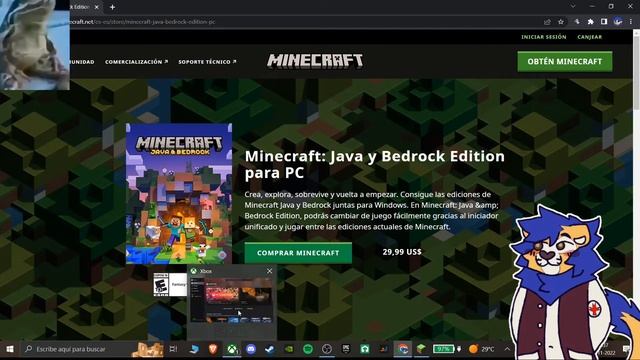This screenshot has width=640, height=360.
Task: Open the Chrome three-dot menu
Action: [x=631, y=22]
